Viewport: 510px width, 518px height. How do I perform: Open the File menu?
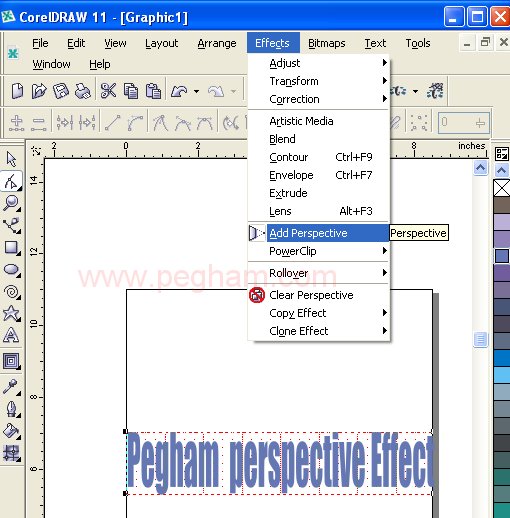pyautogui.click(x=40, y=43)
